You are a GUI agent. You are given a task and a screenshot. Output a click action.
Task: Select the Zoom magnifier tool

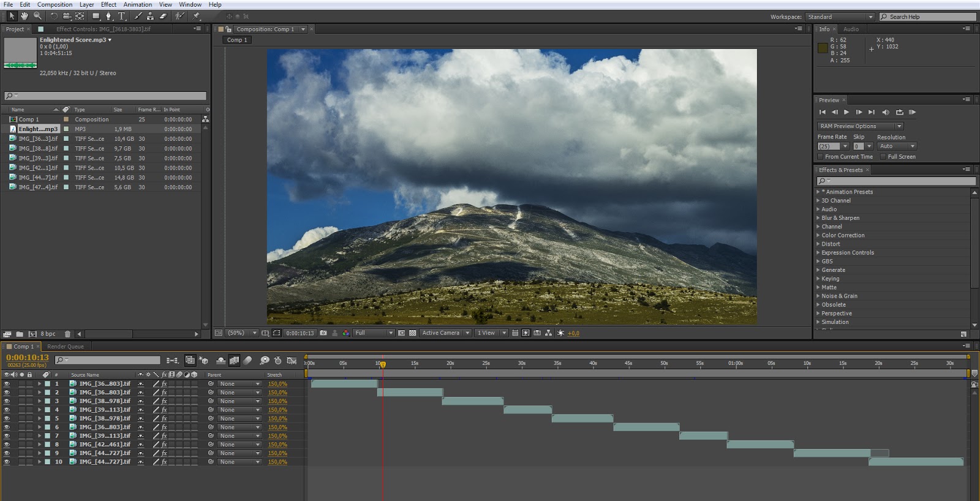(38, 17)
